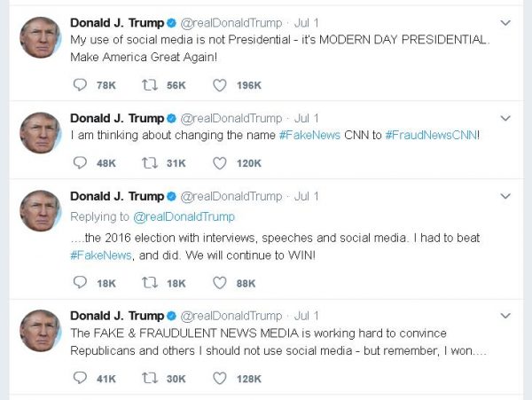
Task: Reply to the FraudNewsCNN tweet
Action: click(81, 162)
